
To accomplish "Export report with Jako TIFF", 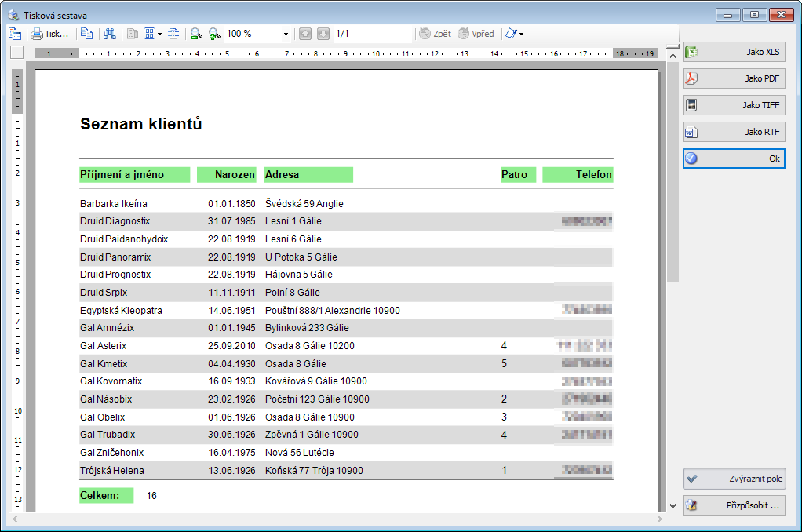I will click(733, 105).
